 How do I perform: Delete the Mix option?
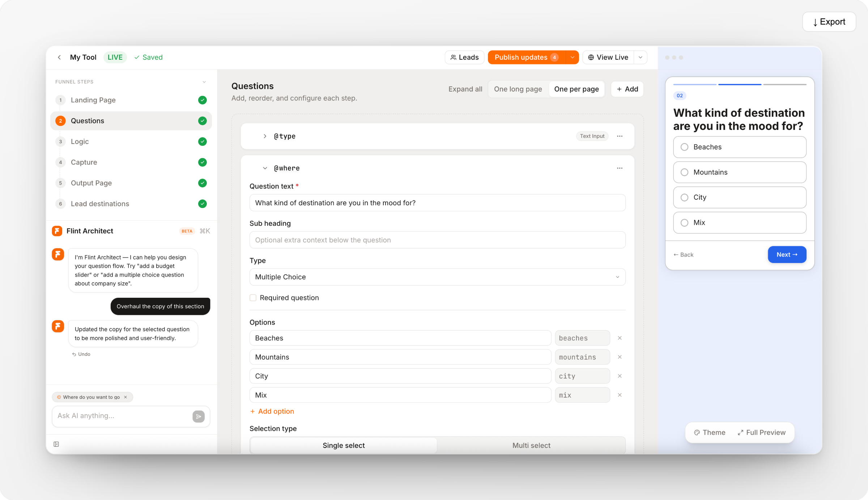click(620, 395)
